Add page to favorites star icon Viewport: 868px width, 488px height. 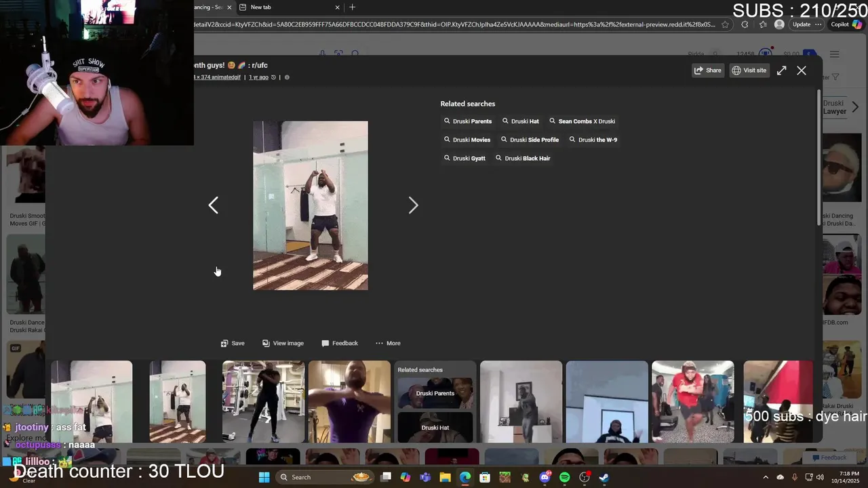[725, 24]
